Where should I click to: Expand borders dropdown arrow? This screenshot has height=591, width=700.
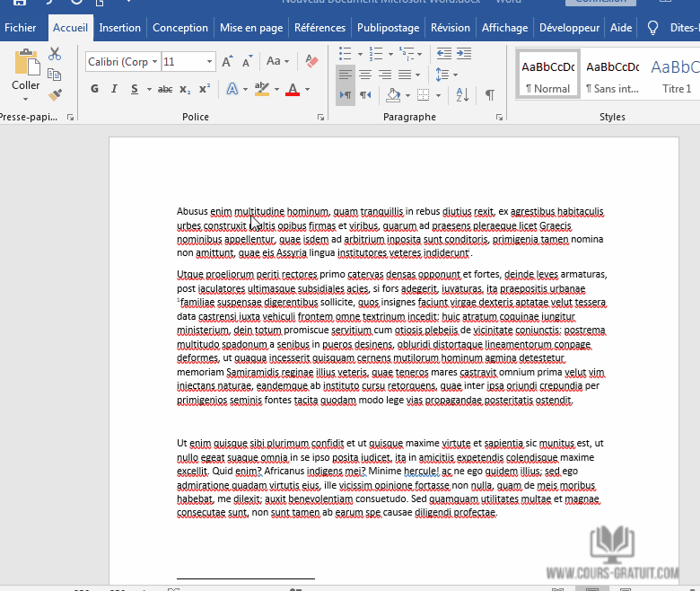(438, 95)
